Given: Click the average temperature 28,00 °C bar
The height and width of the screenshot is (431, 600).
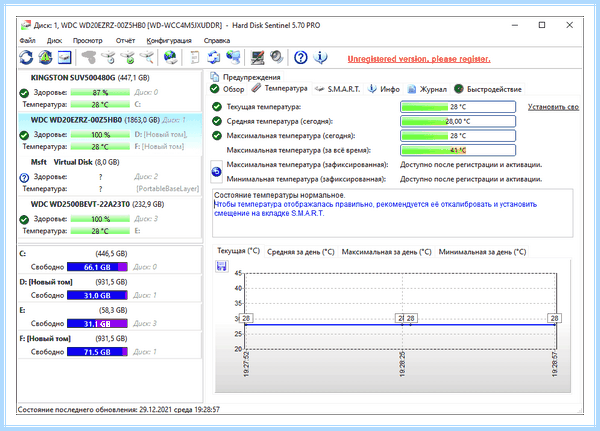Looking at the screenshot, I should [x=458, y=121].
